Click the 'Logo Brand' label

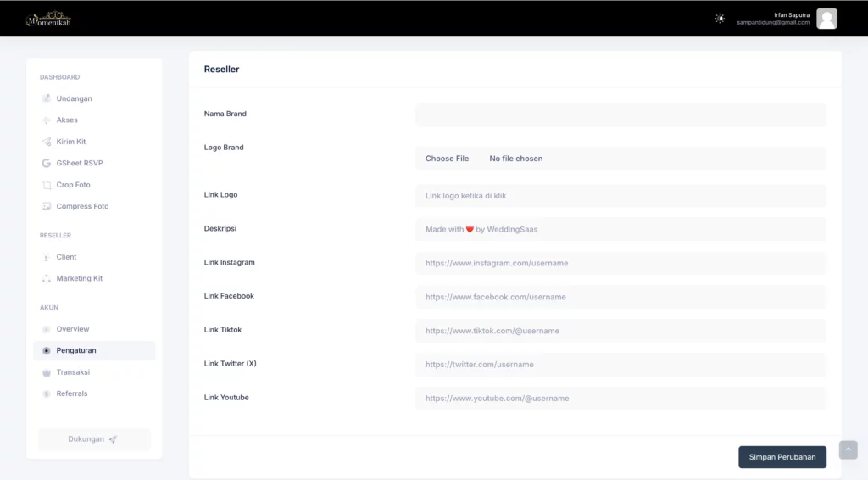[224, 148]
